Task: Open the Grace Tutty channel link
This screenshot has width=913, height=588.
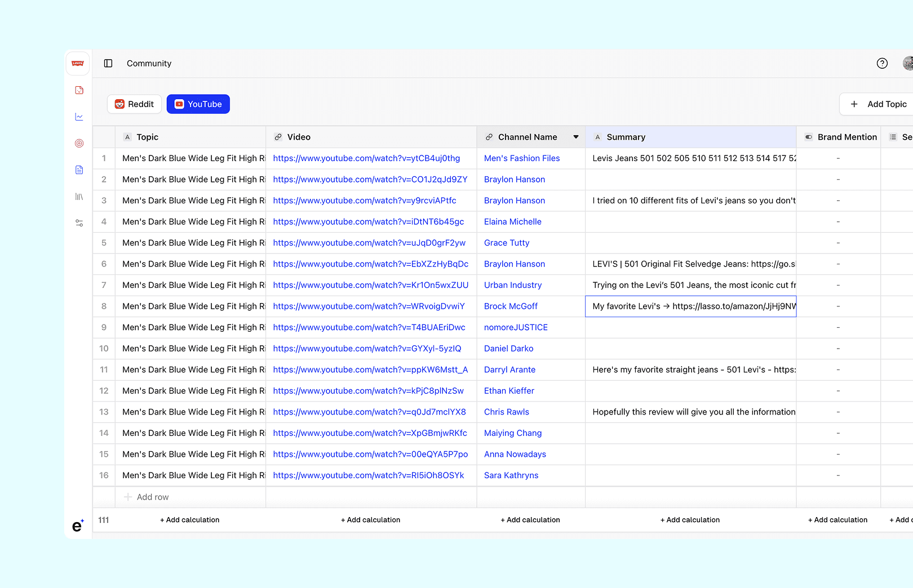Action: pos(507,243)
